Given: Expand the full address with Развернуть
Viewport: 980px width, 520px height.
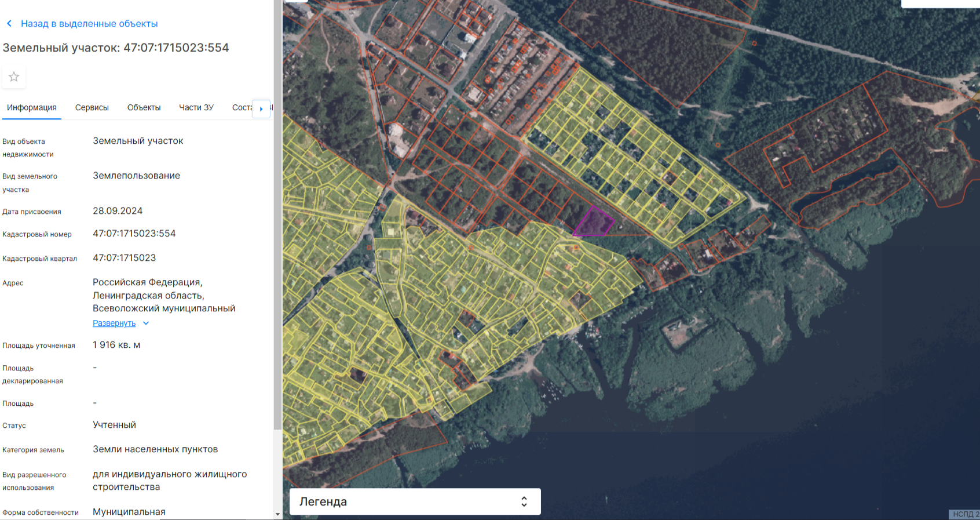Looking at the screenshot, I should (114, 323).
